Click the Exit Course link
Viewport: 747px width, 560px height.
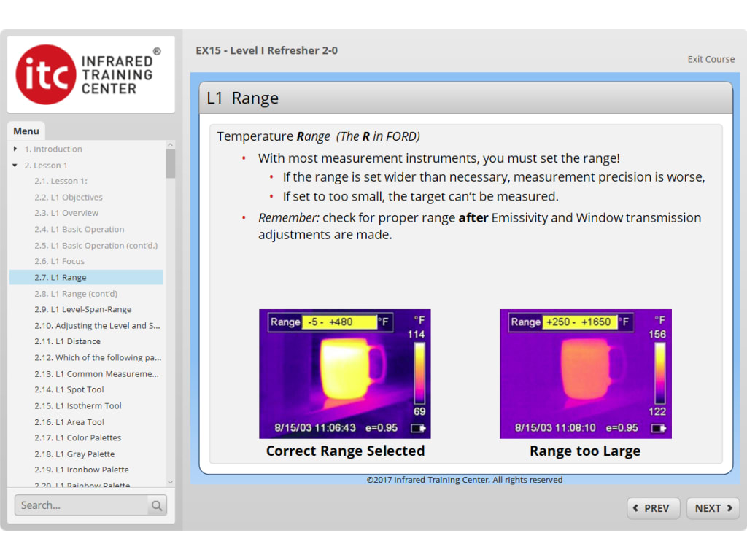tap(711, 59)
